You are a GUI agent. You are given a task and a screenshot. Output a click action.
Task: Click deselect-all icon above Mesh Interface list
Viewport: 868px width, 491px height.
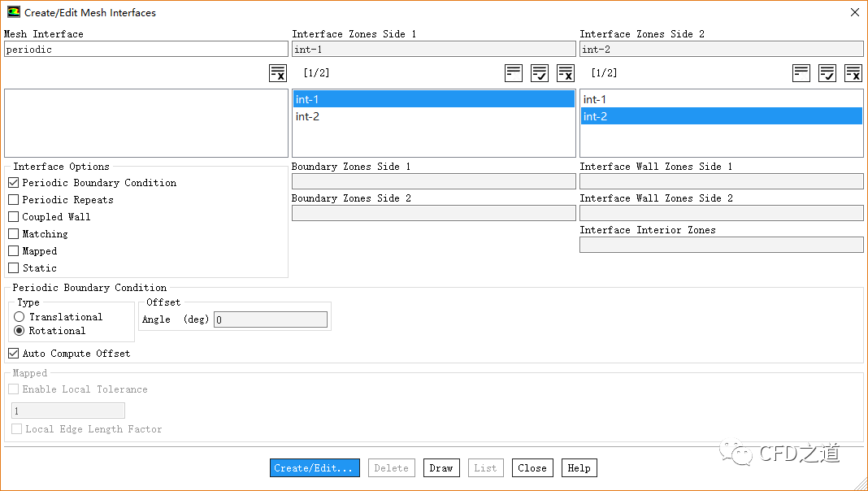click(x=278, y=73)
